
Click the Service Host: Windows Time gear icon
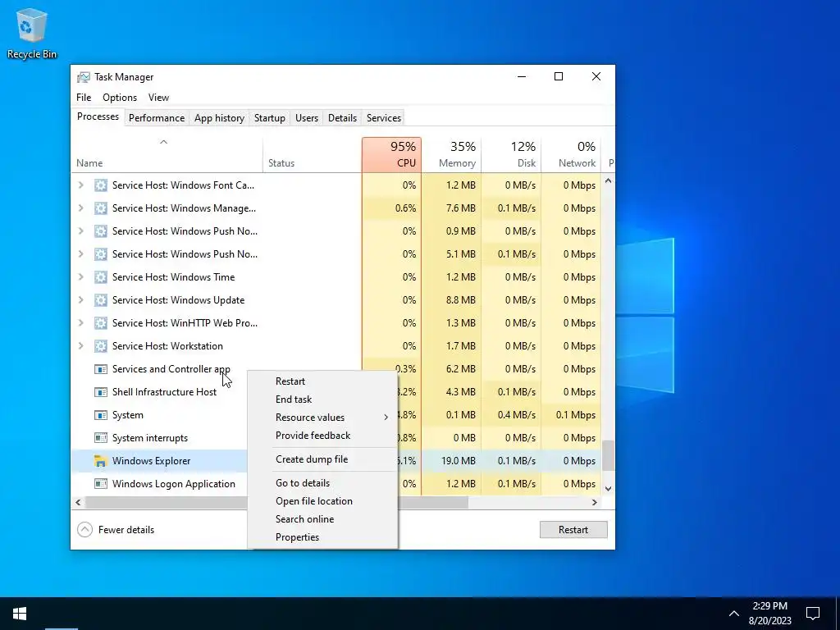tap(101, 277)
